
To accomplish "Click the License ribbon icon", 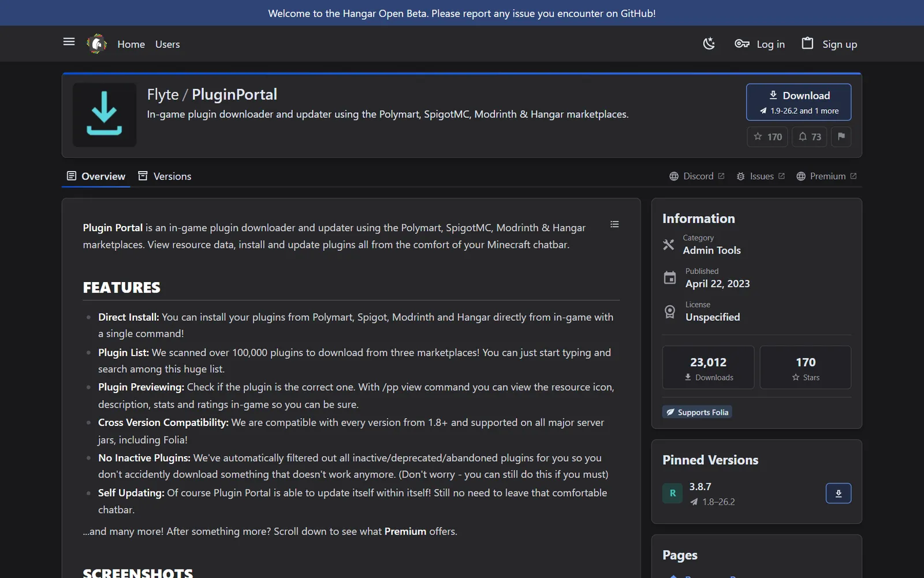I will [x=670, y=312].
